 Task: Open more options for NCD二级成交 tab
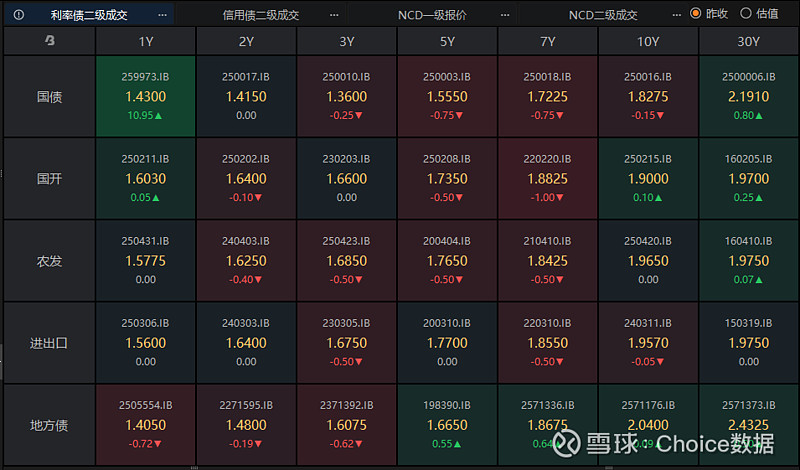[x=677, y=15]
